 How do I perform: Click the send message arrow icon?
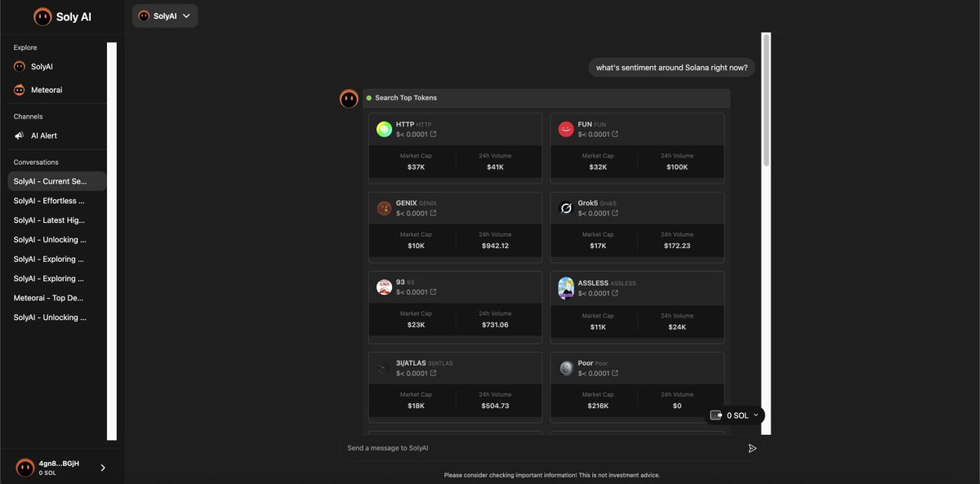[x=752, y=448]
